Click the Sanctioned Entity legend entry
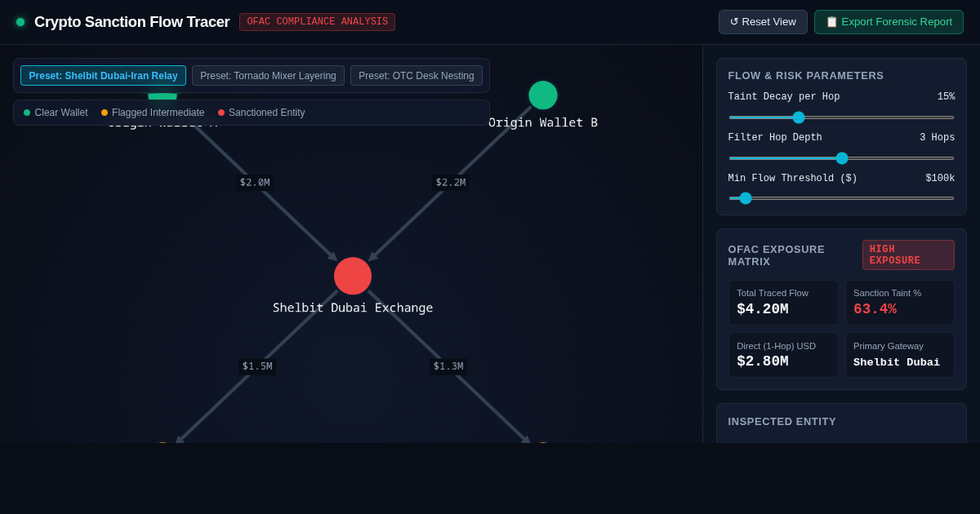Viewport: 980px width, 514px height. tap(261, 113)
